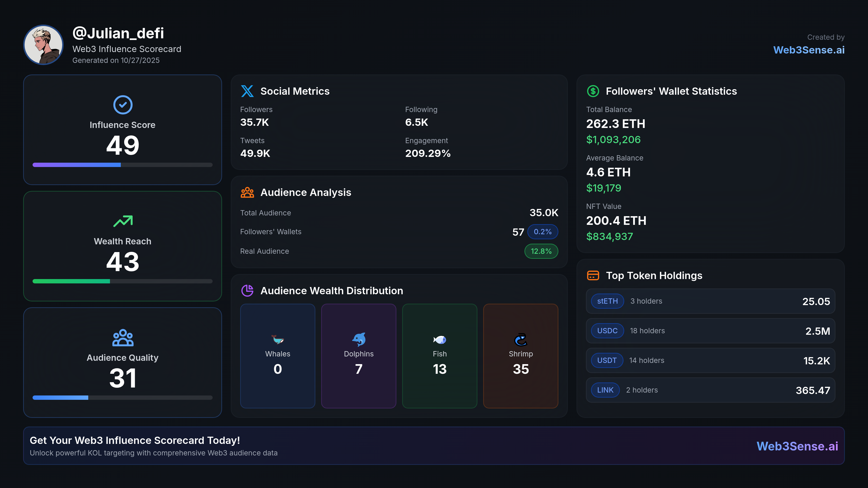Expand the LINK token row

pos(710,390)
